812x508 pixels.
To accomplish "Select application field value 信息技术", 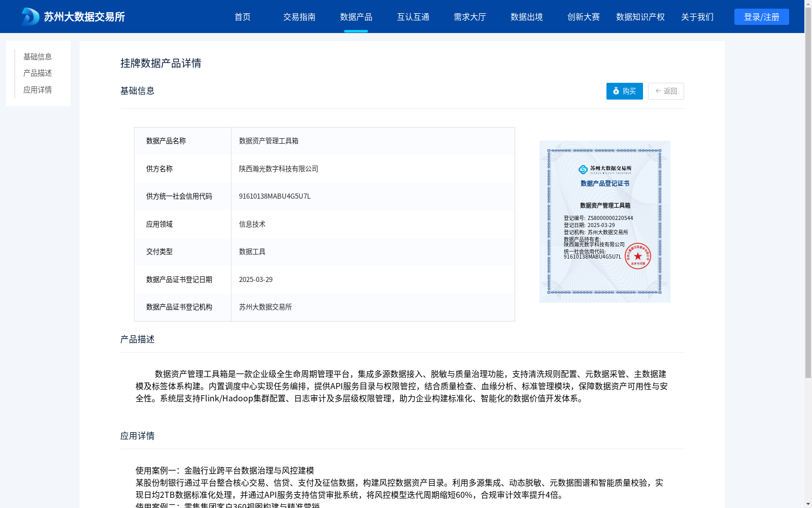I will click(x=252, y=224).
